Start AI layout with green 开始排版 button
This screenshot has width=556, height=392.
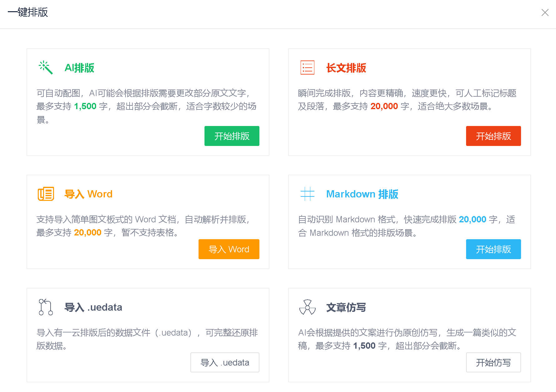232,136
